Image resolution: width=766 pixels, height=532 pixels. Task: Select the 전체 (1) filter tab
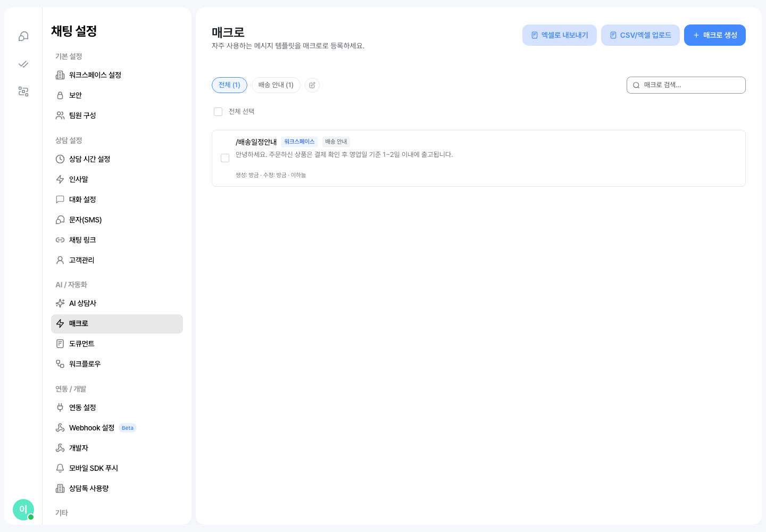(x=229, y=85)
